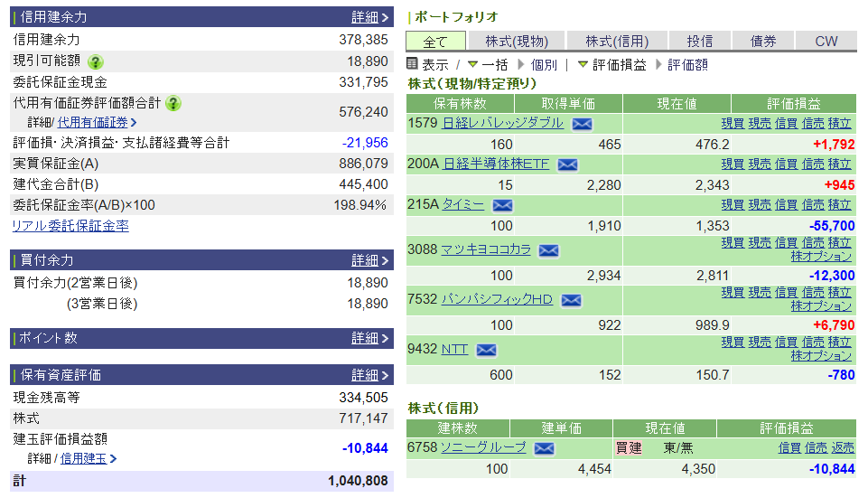The width and height of the screenshot is (868, 498).
Task: Click mail icon next to 日経レバレッジダブル
Action: (582, 124)
